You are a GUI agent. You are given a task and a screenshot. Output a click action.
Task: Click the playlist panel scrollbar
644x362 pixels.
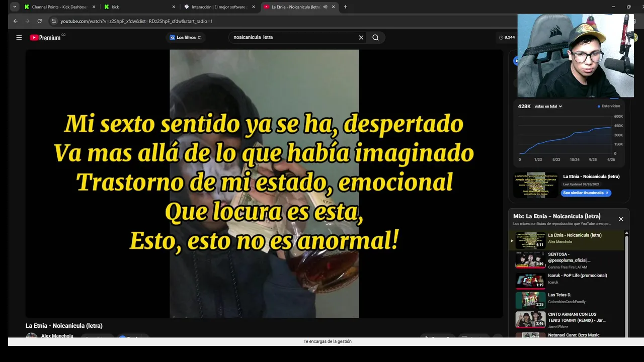point(626,284)
